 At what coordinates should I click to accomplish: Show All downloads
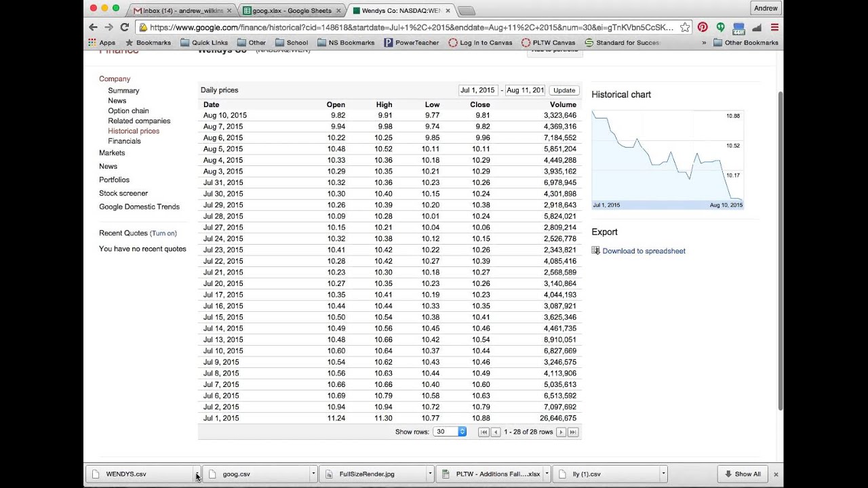743,474
